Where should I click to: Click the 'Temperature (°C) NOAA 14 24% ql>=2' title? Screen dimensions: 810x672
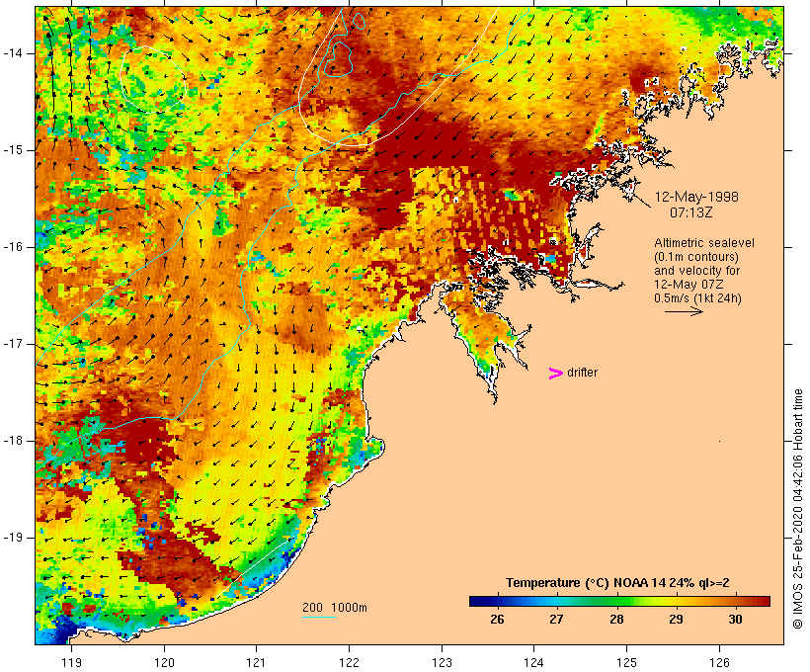click(x=617, y=583)
